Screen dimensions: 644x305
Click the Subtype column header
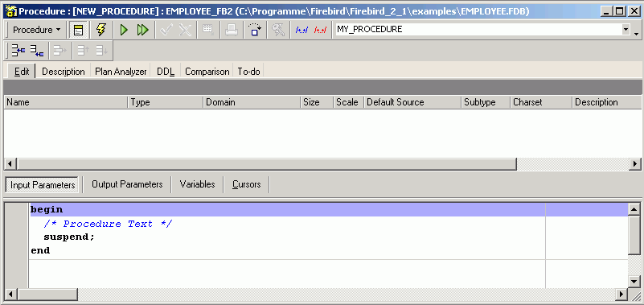point(486,102)
